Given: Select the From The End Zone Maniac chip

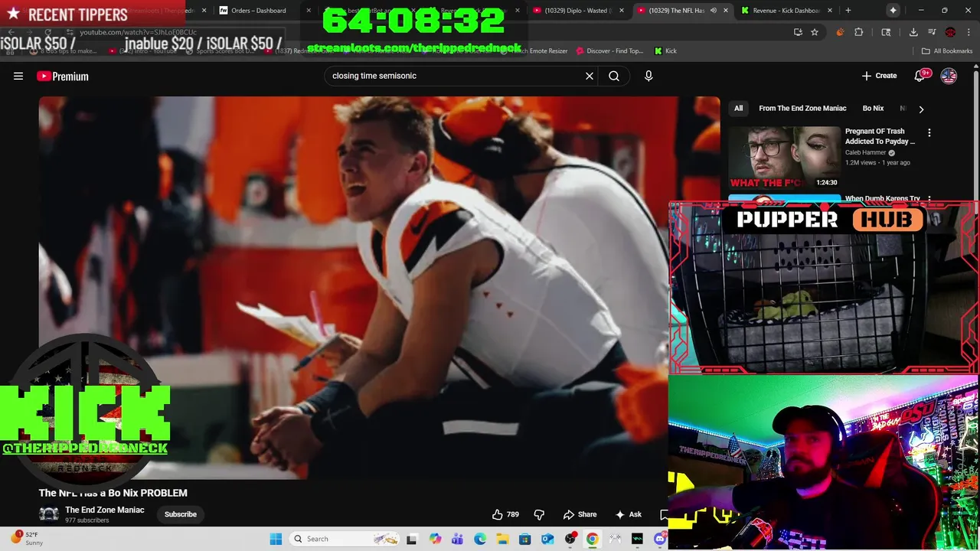Looking at the screenshot, I should click(802, 109).
